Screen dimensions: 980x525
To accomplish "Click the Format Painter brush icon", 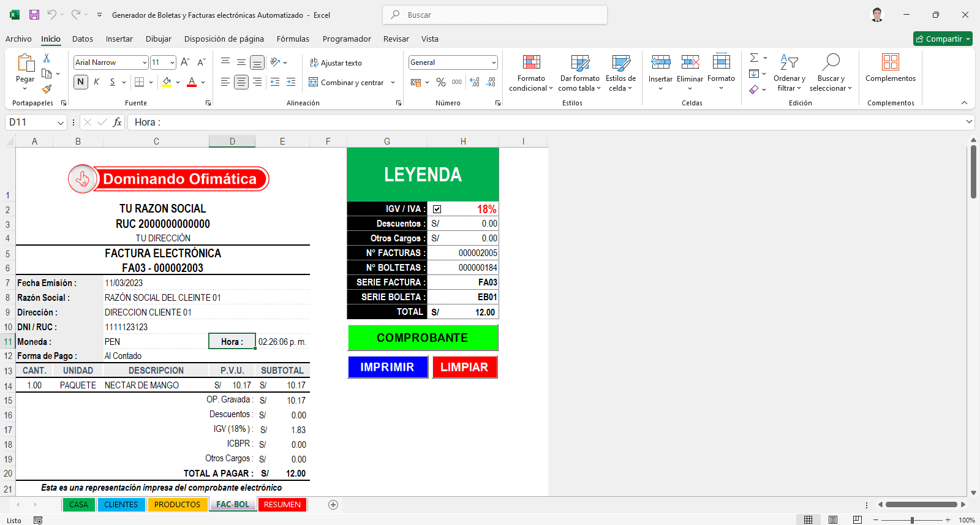I will 47,89.
